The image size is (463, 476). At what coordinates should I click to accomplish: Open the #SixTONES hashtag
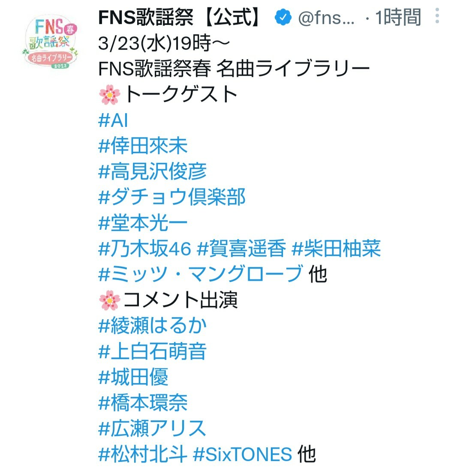[x=243, y=455]
